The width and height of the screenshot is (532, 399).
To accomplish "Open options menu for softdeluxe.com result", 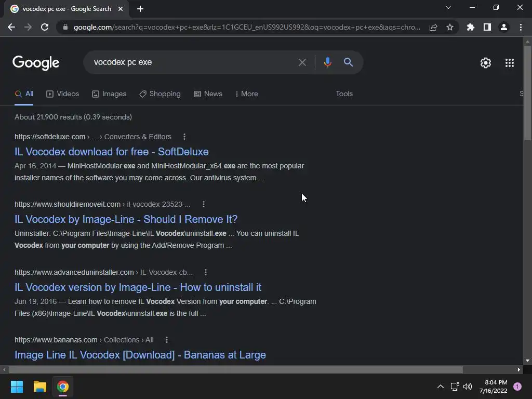I will tap(184, 137).
